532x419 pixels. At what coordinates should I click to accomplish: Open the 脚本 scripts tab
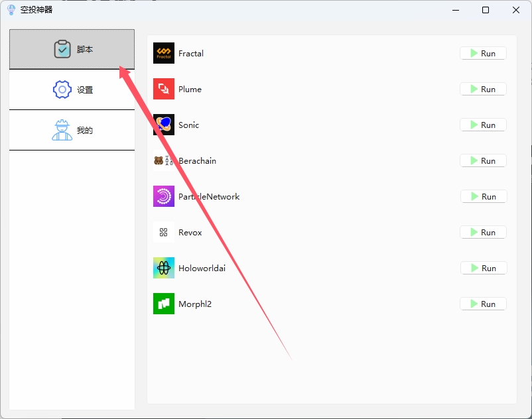pos(72,50)
